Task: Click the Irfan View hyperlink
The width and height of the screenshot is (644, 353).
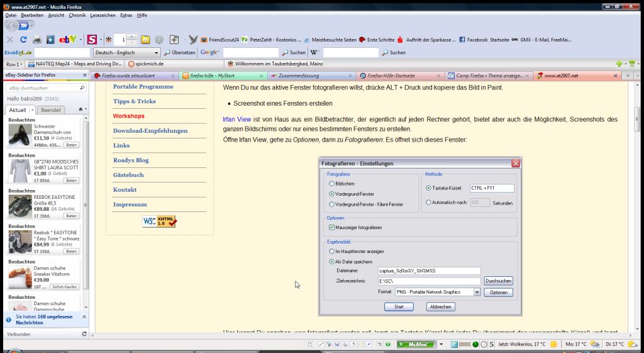Action: click(237, 119)
